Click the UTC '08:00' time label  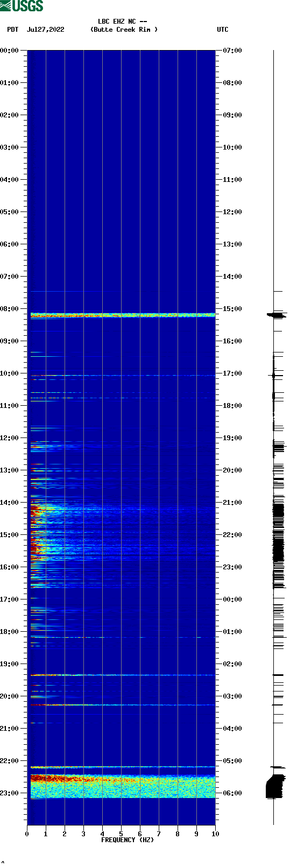click(232, 83)
